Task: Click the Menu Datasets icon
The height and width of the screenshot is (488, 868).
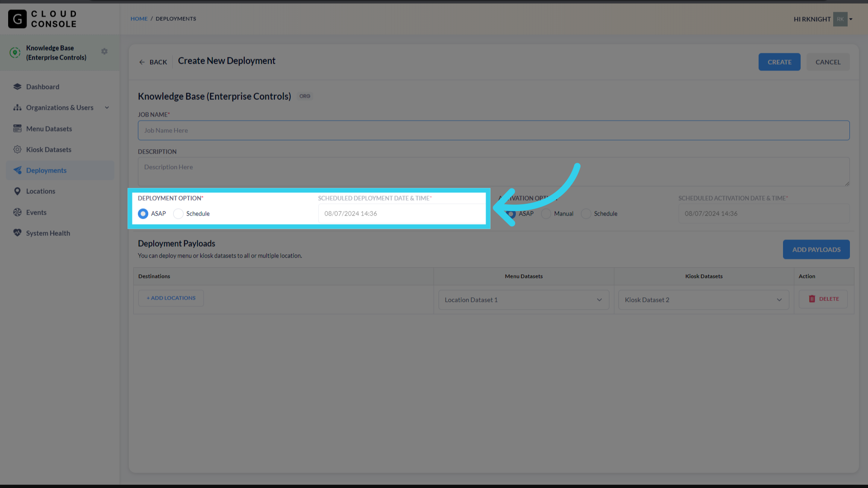Action: click(x=17, y=128)
